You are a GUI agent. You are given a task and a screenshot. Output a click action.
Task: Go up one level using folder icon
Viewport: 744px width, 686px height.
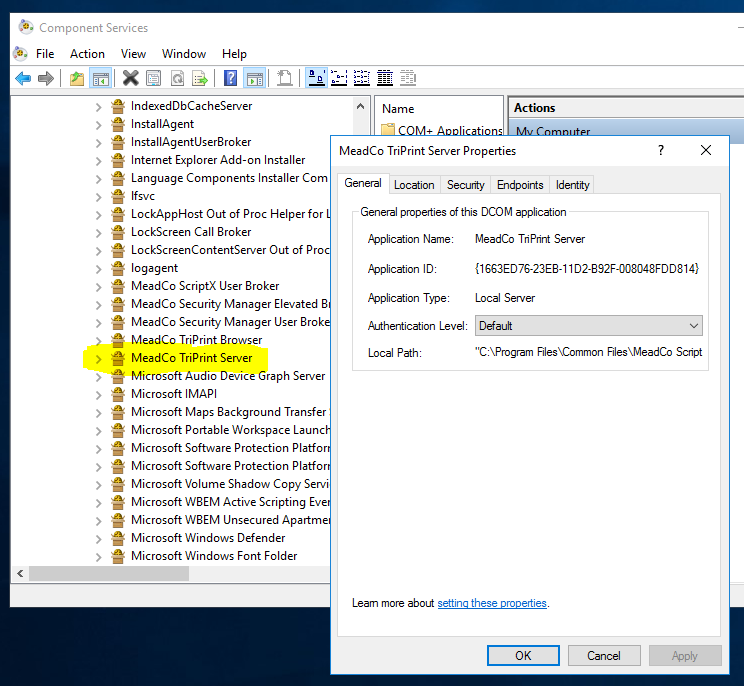coord(77,78)
